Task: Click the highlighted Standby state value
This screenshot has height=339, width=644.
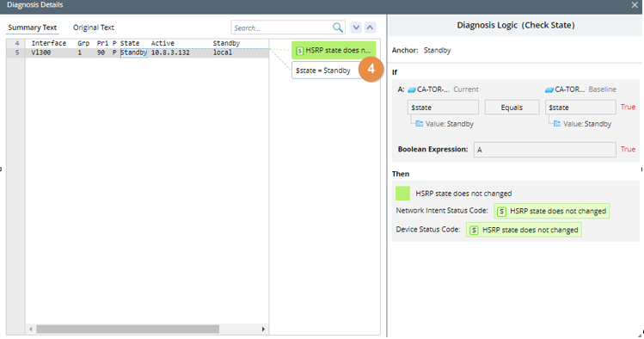Action: coord(133,52)
